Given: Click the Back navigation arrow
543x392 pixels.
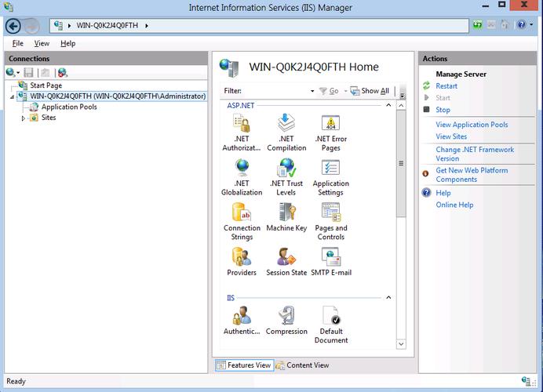Looking at the screenshot, I should (13, 26).
